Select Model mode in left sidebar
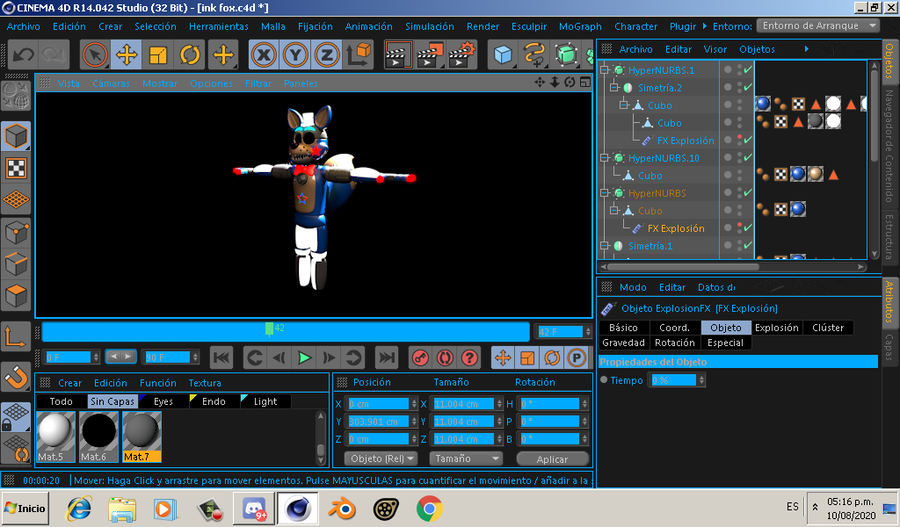900x527 pixels. (15, 136)
